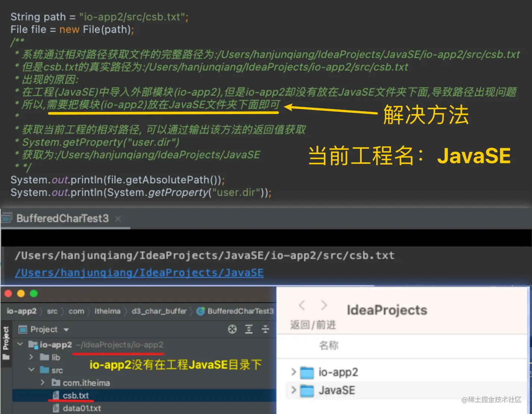Screen dimensions: 532x414
Task: Select the lib folder in tree
Action: click(56, 357)
